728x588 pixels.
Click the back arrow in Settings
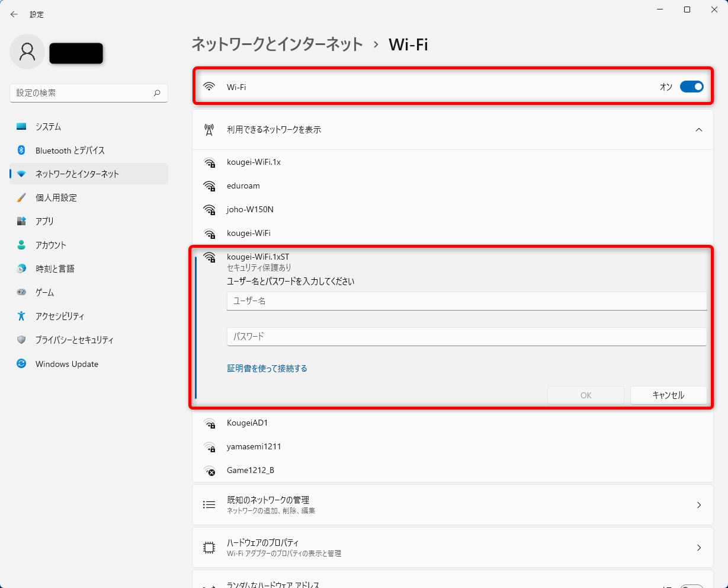click(14, 14)
